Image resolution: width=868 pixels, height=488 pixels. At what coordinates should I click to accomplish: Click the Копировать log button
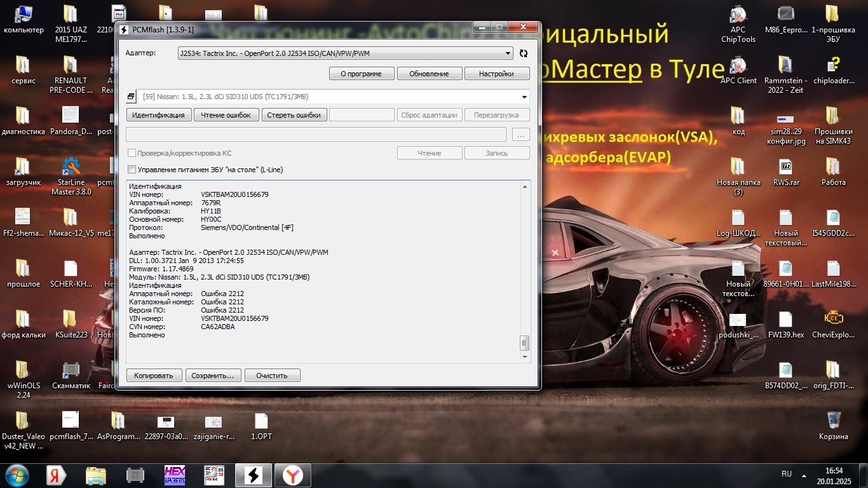tap(154, 376)
